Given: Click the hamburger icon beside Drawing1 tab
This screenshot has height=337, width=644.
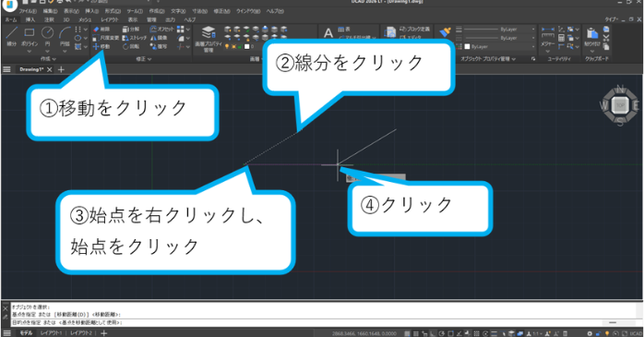Looking at the screenshot, I should pos(6,69).
